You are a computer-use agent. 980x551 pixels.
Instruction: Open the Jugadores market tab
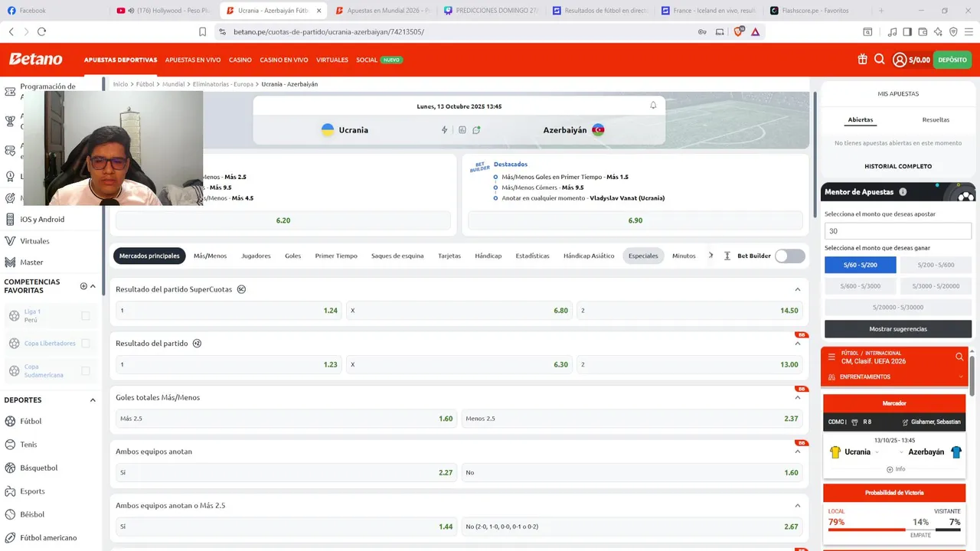(x=256, y=256)
